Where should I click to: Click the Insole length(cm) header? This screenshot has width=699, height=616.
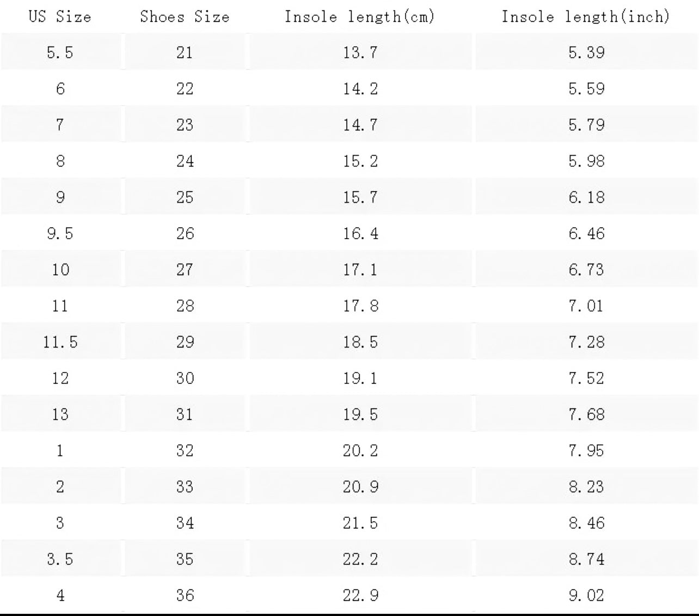coord(360,16)
